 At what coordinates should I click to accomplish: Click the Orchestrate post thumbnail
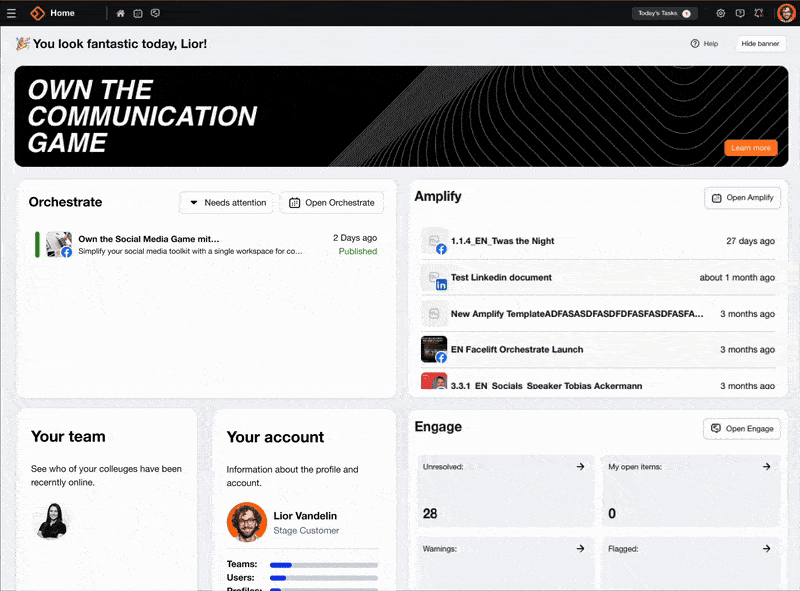click(59, 244)
